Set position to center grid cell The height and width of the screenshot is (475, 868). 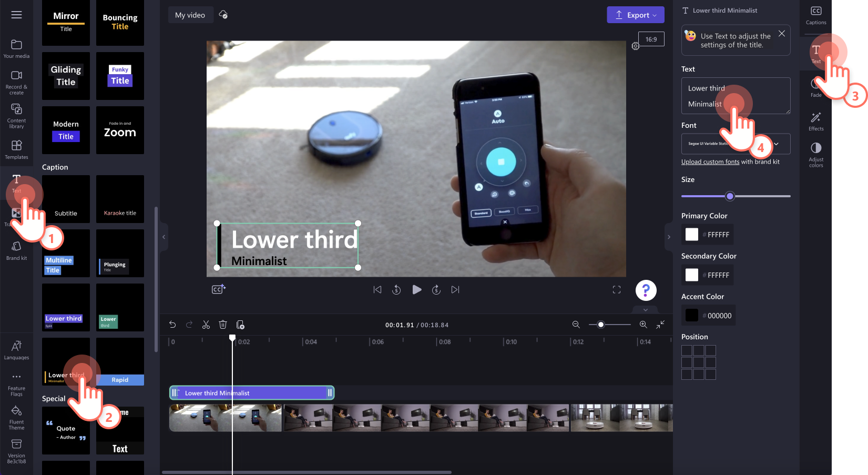click(x=699, y=362)
